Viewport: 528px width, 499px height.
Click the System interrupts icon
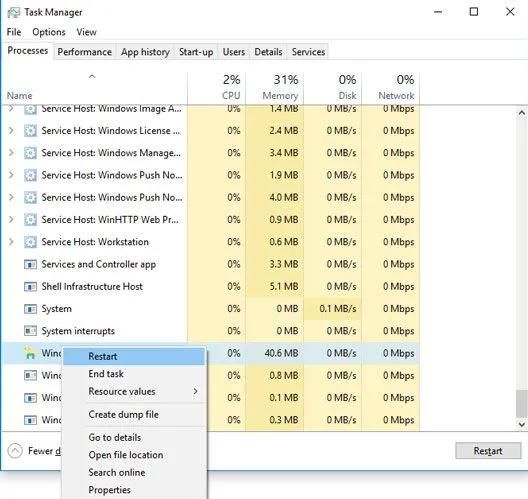pyautogui.click(x=30, y=331)
